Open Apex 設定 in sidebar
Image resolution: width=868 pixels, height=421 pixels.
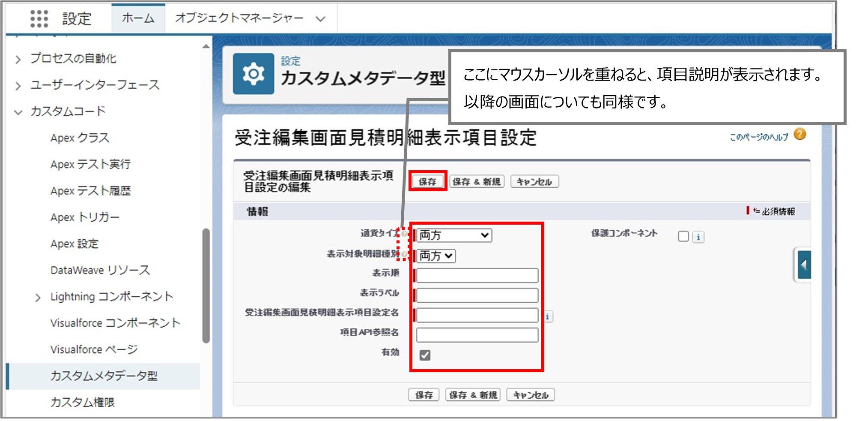point(75,244)
